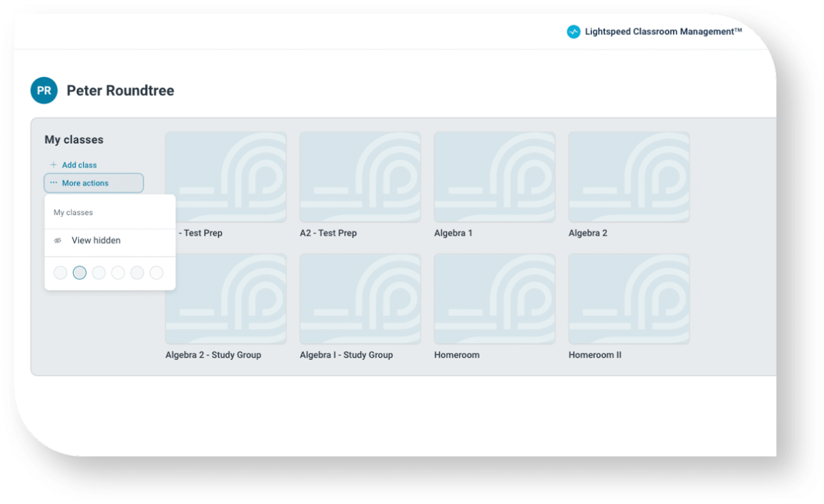
Task: Click My classes header in the dropdown menu
Action: tap(74, 212)
